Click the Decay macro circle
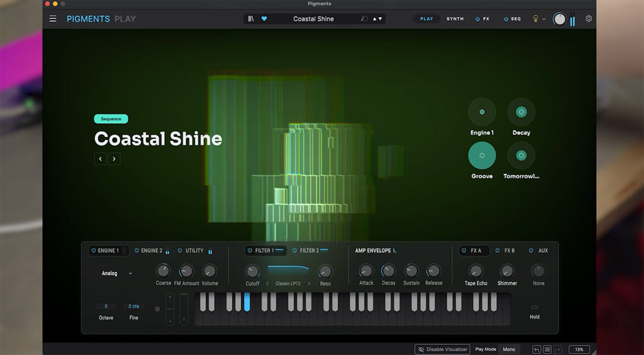 click(x=521, y=112)
